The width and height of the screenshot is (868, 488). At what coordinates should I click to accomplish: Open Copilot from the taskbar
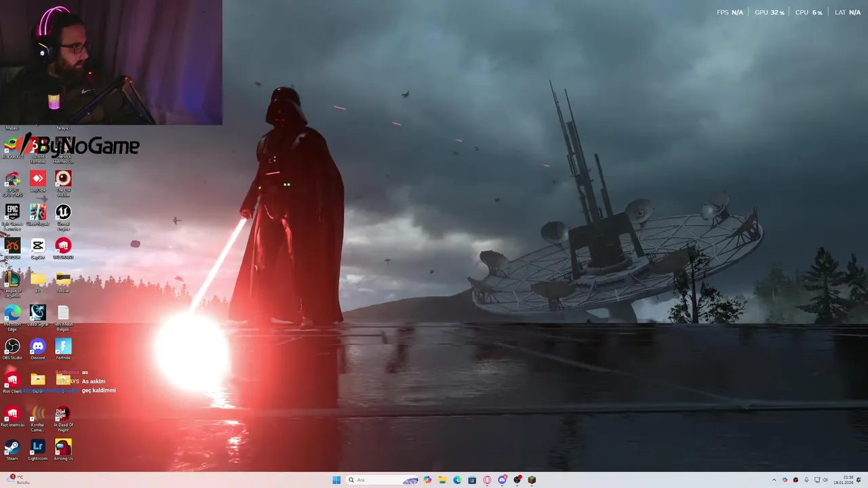tap(427, 480)
